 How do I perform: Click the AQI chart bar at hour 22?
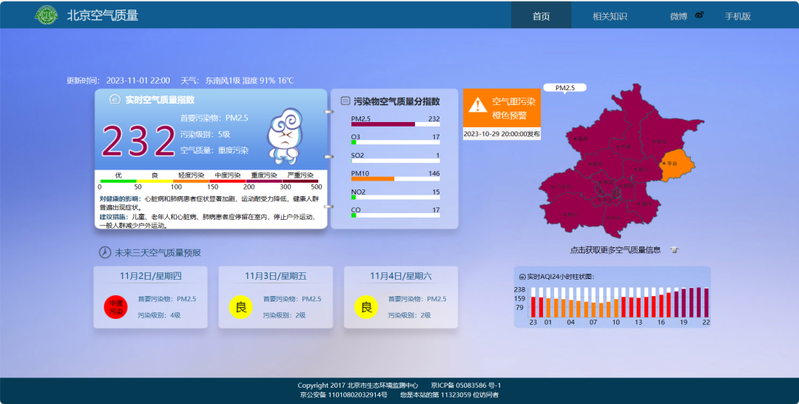click(x=706, y=303)
